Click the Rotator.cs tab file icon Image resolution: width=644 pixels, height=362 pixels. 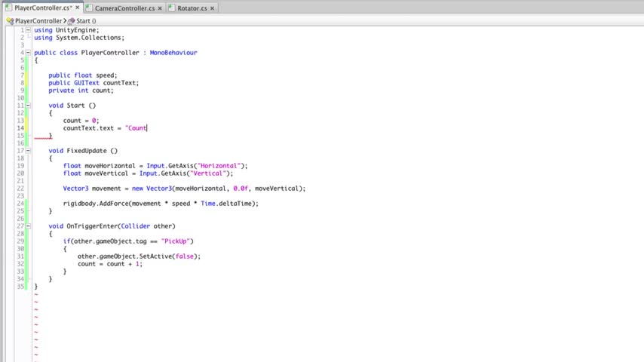[x=172, y=8]
